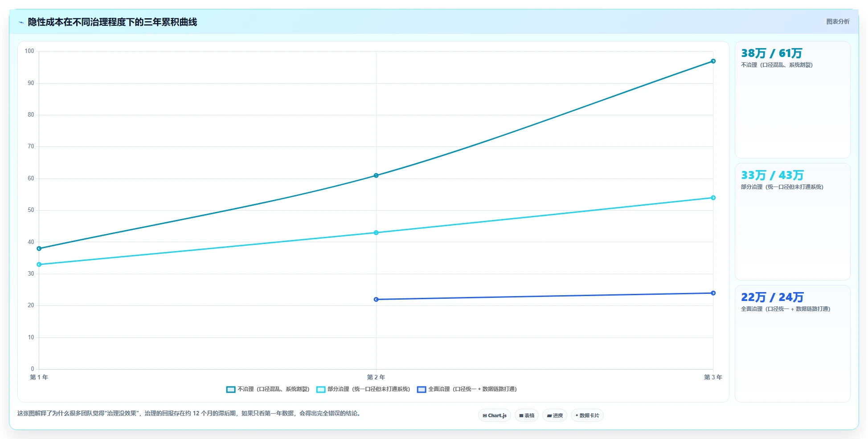
Task: Toggle the 全面治理 series via its legend swatch
Action: coord(422,390)
